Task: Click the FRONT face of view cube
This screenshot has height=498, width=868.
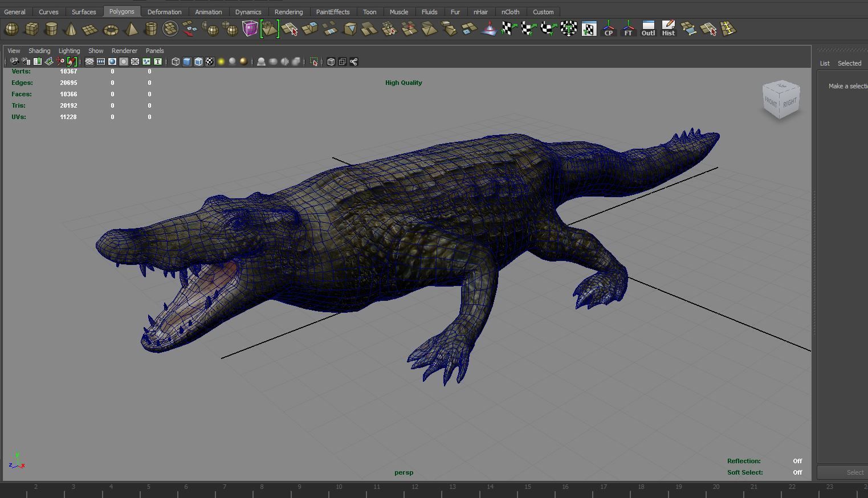Action: point(771,101)
